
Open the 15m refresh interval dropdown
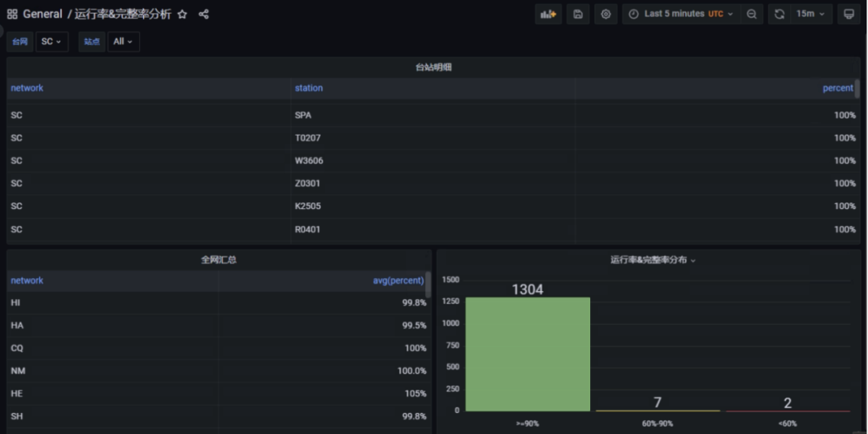(811, 14)
